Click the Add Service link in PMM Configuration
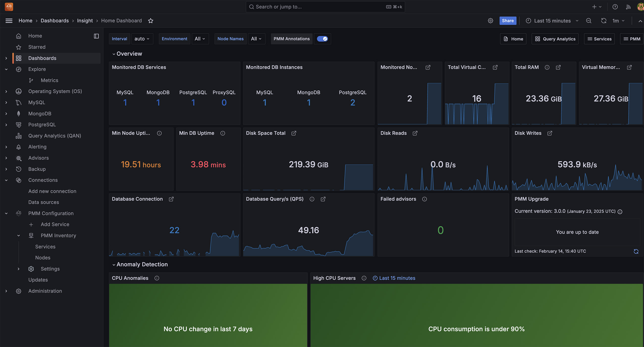This screenshot has width=644, height=347. tap(55, 224)
